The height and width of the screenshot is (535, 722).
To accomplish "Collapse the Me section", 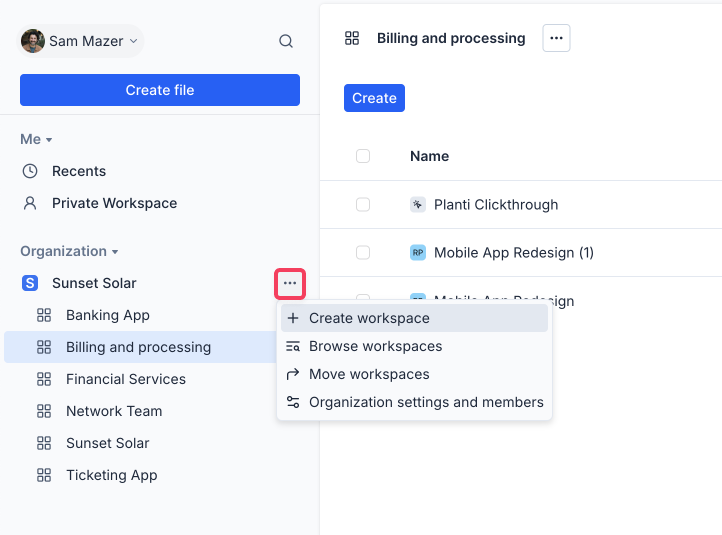I will point(37,139).
